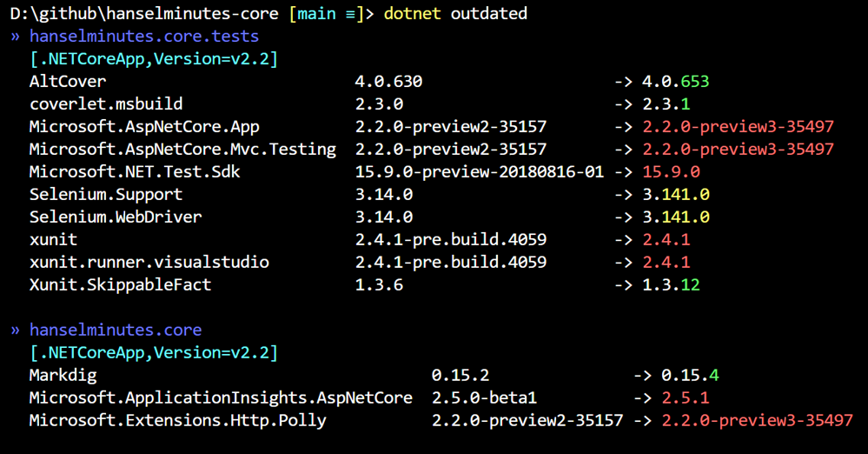This screenshot has height=454, width=868.
Task: Click xunit.runner.visualstudio latest version 2.4.1
Action: pos(666,262)
